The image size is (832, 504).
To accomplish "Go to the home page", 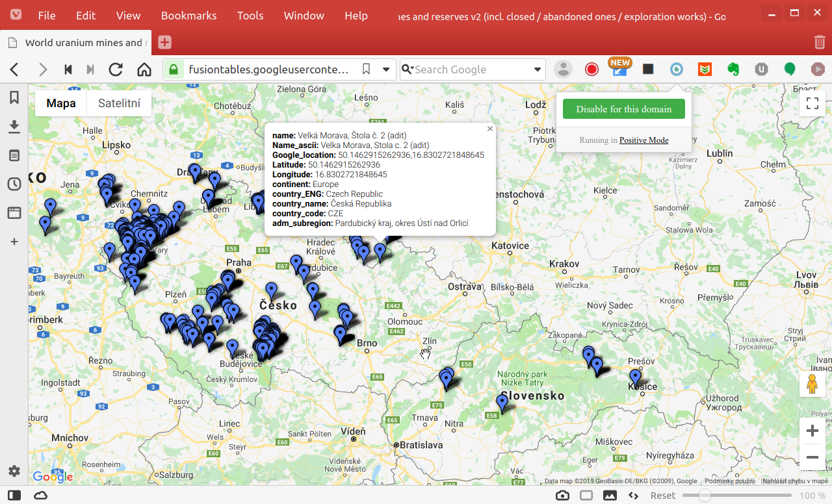I will [144, 69].
